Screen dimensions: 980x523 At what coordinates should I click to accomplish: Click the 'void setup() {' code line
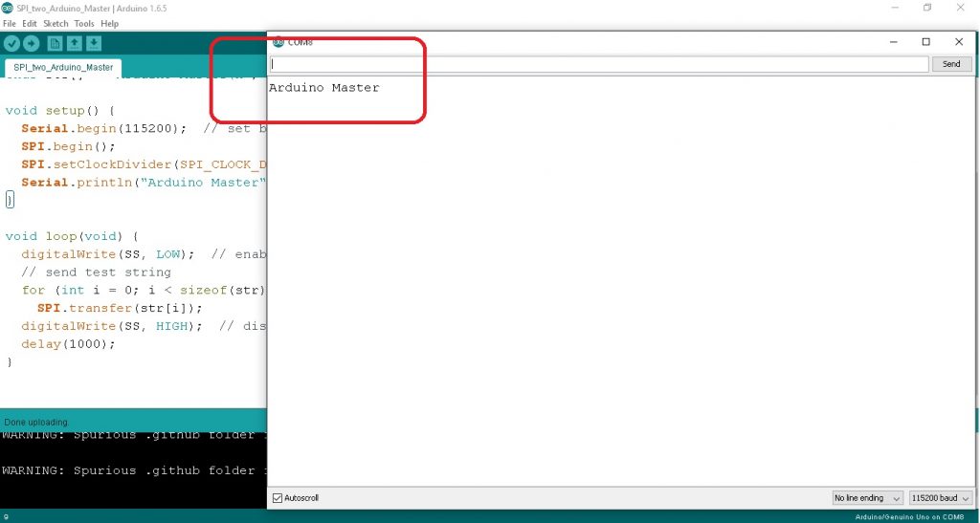[x=60, y=111]
